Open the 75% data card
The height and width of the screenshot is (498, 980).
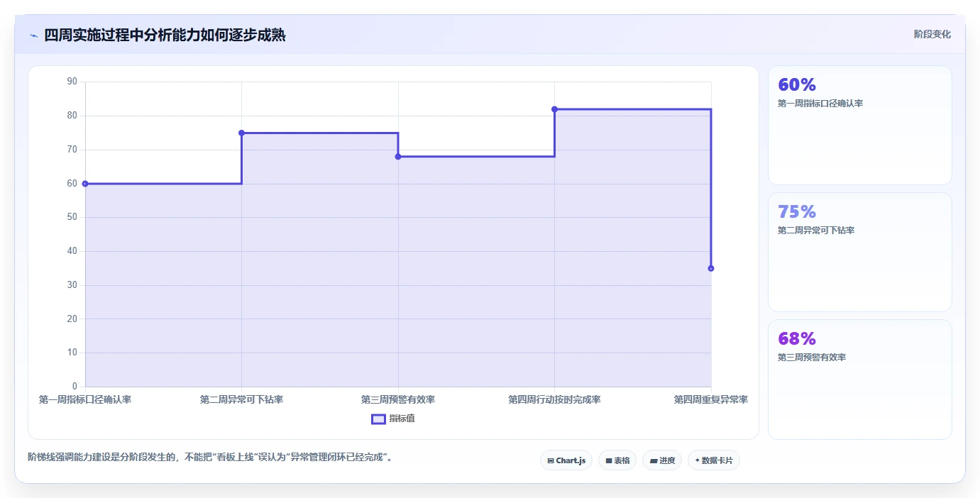tap(860, 252)
